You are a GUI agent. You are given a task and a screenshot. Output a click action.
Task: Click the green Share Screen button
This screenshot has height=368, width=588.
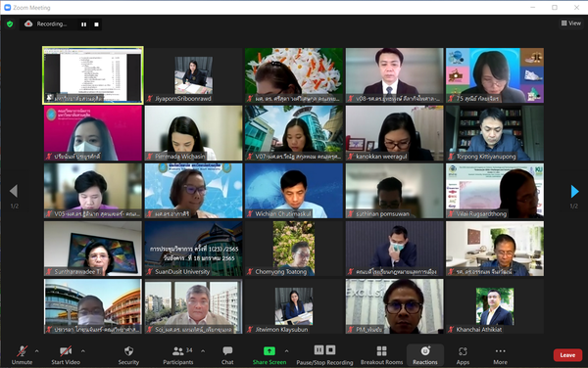click(269, 354)
